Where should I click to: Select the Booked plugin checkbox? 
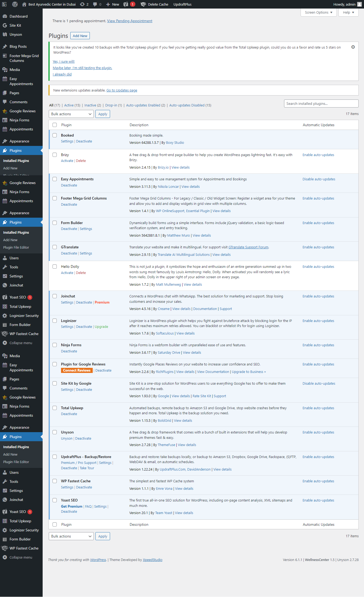pyautogui.click(x=55, y=135)
